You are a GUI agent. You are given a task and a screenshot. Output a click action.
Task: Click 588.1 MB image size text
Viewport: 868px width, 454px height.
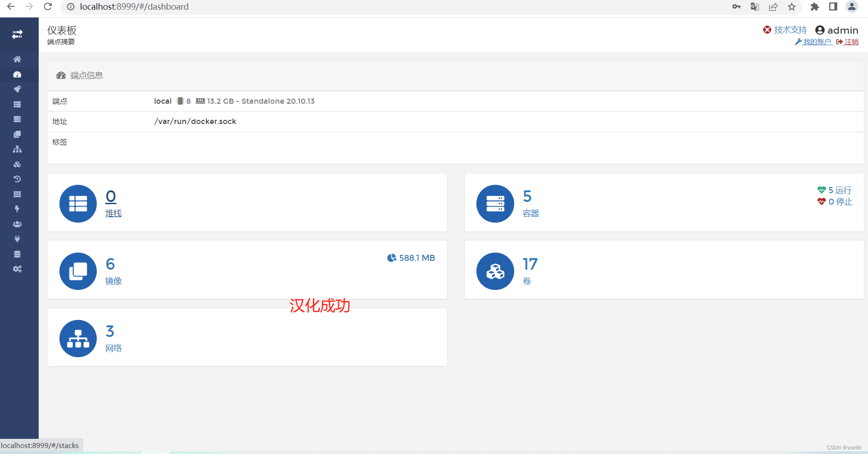click(x=417, y=258)
